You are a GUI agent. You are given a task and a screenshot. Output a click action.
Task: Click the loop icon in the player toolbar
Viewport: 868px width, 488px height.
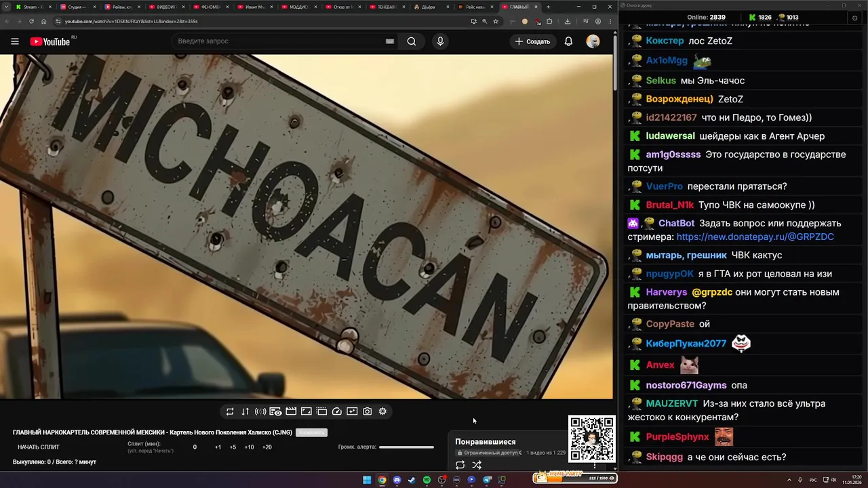point(230,411)
